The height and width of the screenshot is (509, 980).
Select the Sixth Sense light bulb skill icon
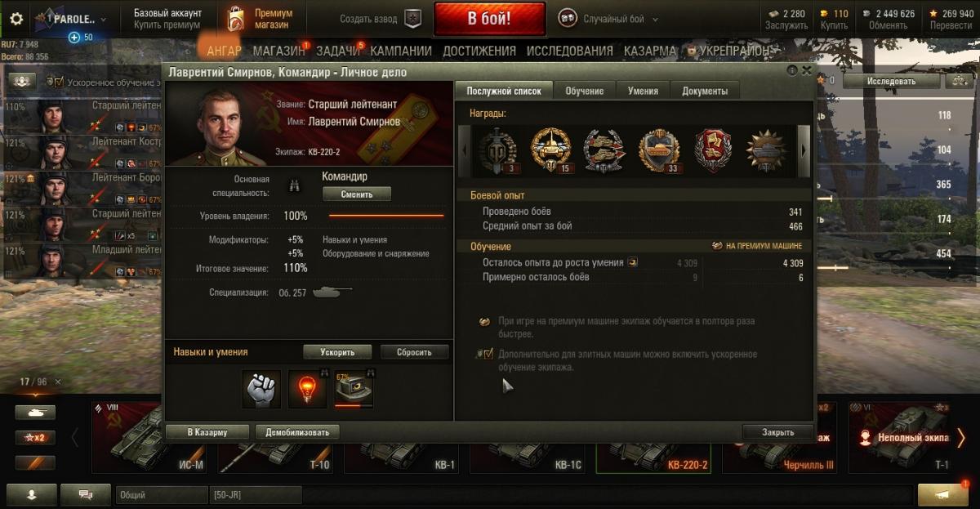307,389
